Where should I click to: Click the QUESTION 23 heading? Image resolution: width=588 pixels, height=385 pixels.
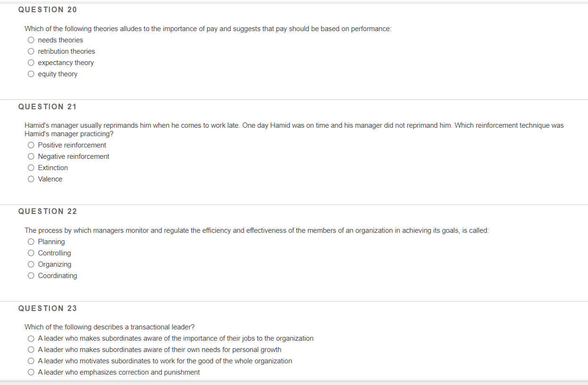coord(48,308)
